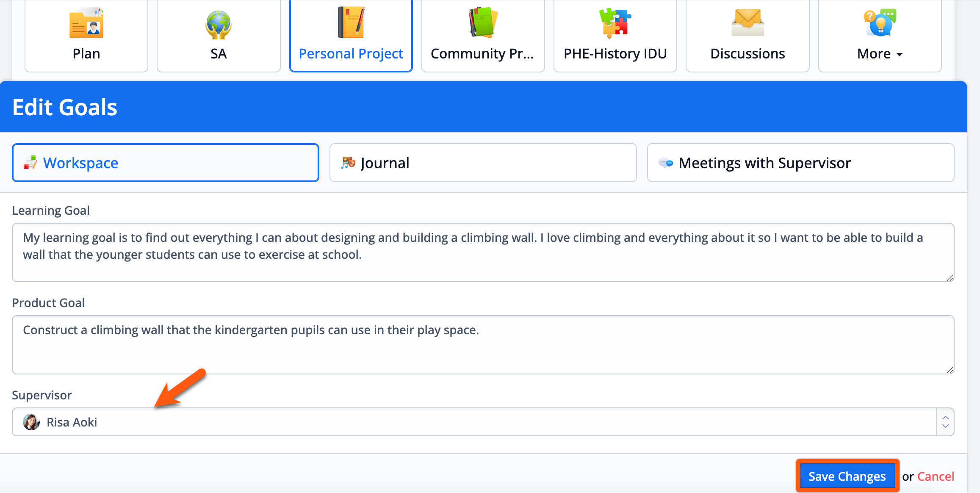The image size is (980, 493).
Task: Open the SA tab
Action: [x=219, y=36]
